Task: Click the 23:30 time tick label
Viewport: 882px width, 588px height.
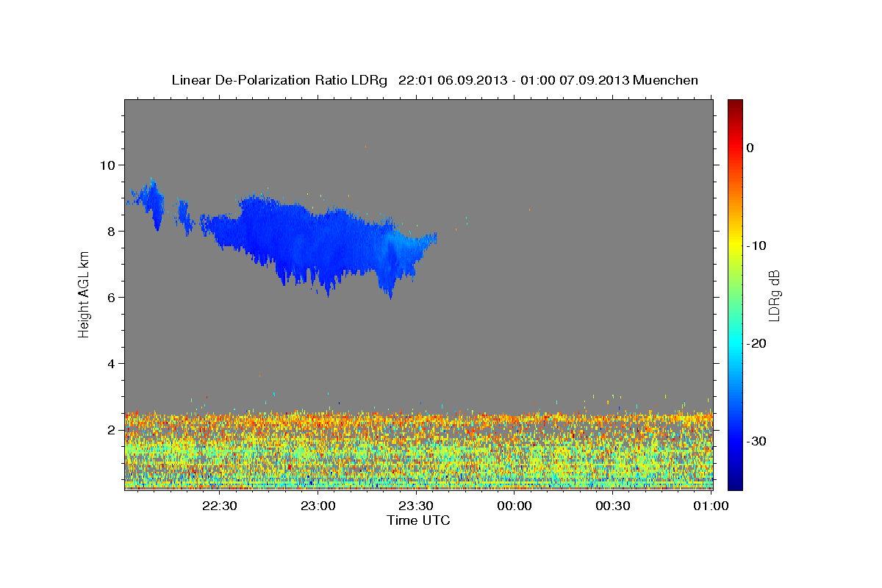Action: (416, 506)
